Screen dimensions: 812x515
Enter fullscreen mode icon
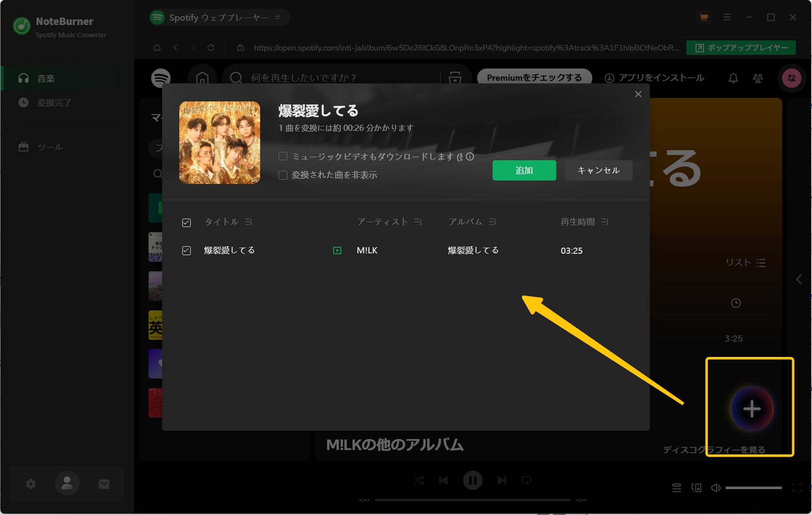(797, 488)
